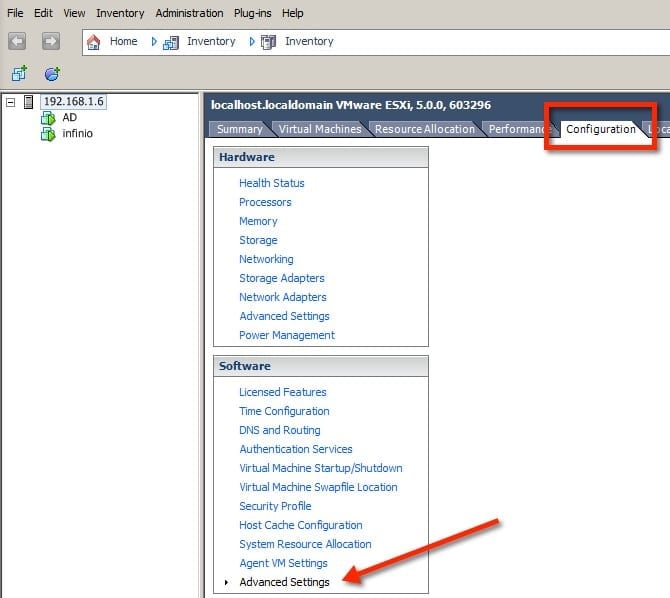Image resolution: width=670 pixels, height=598 pixels.
Task: Open Advanced Settings under Software
Action: [285, 582]
